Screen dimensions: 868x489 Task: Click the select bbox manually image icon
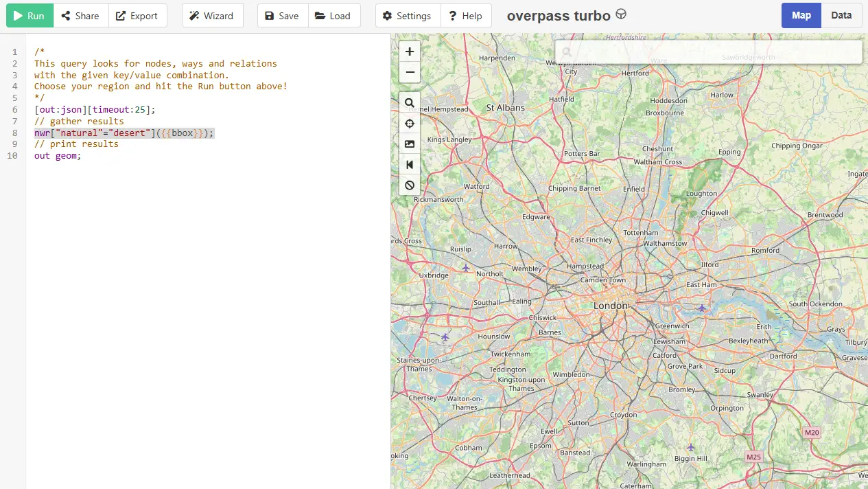(410, 144)
